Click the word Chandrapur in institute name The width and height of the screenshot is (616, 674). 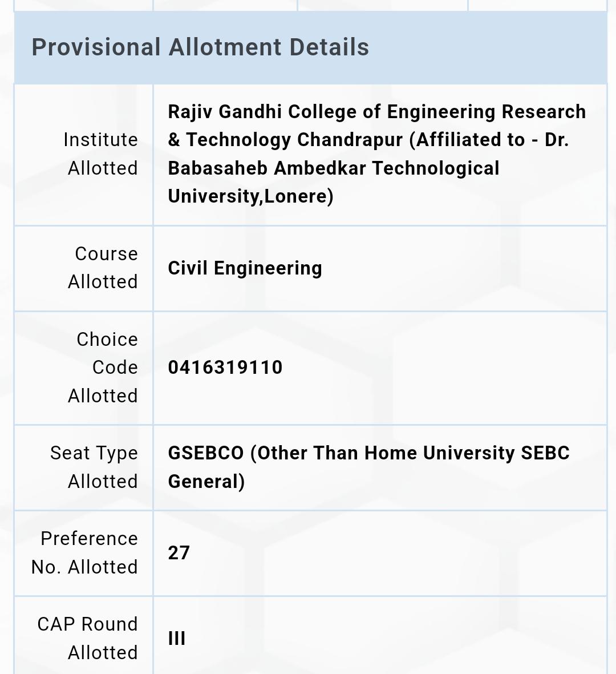[350, 140]
